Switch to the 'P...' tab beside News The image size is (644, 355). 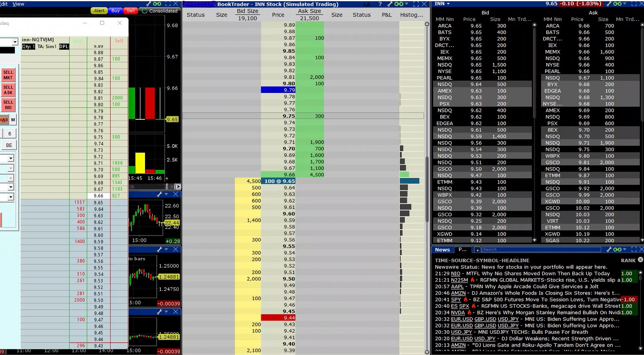pyautogui.click(x=463, y=250)
